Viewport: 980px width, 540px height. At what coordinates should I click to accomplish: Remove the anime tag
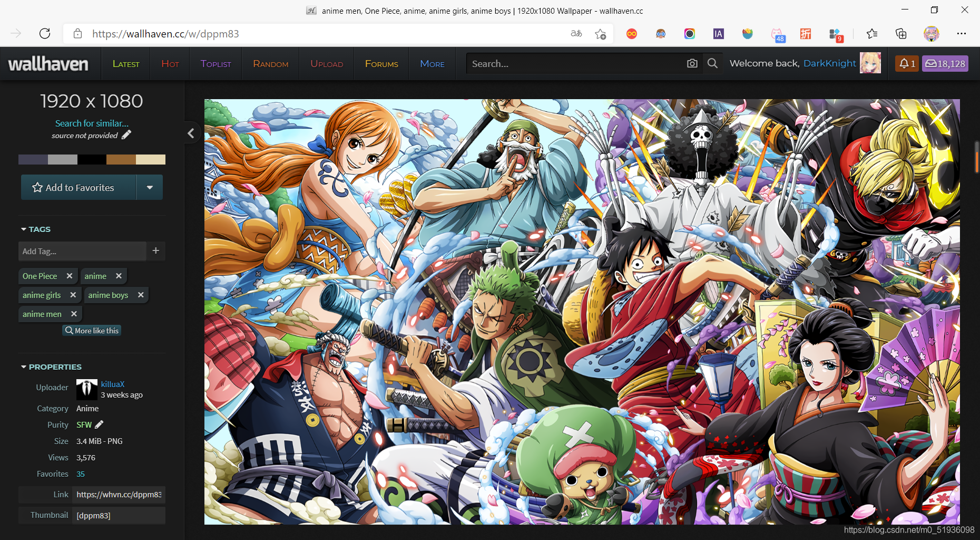tap(119, 276)
